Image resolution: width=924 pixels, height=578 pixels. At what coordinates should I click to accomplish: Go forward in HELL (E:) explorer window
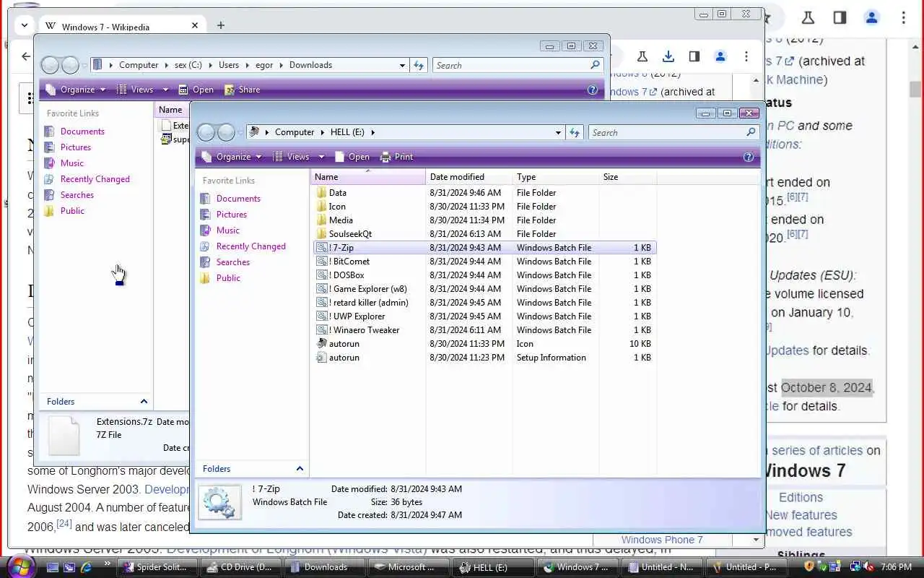tap(226, 132)
